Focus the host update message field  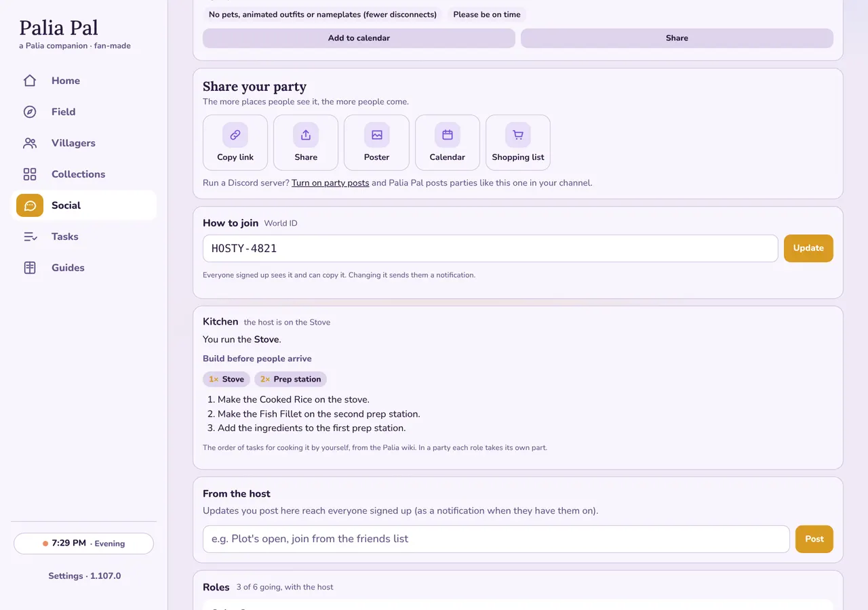(x=496, y=539)
